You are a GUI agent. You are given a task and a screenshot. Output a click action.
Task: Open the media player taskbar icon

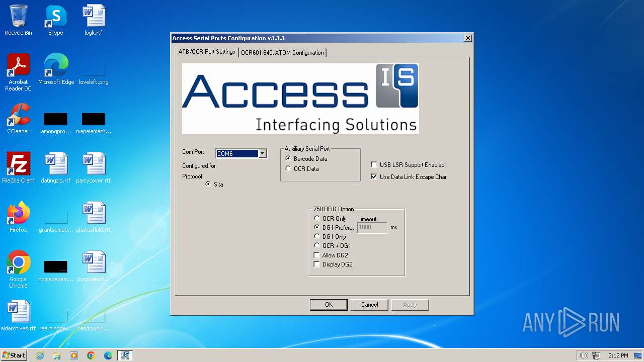coord(74,355)
